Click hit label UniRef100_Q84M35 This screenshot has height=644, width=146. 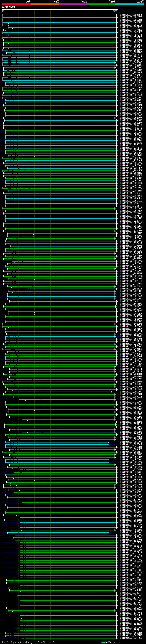[x=131, y=77]
